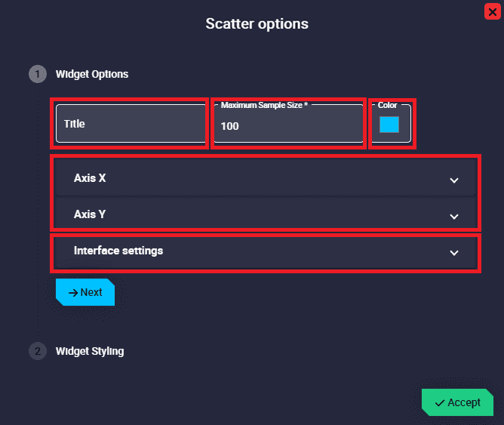Click the arrow icon on Next
The image size is (504, 425).
coord(73,293)
